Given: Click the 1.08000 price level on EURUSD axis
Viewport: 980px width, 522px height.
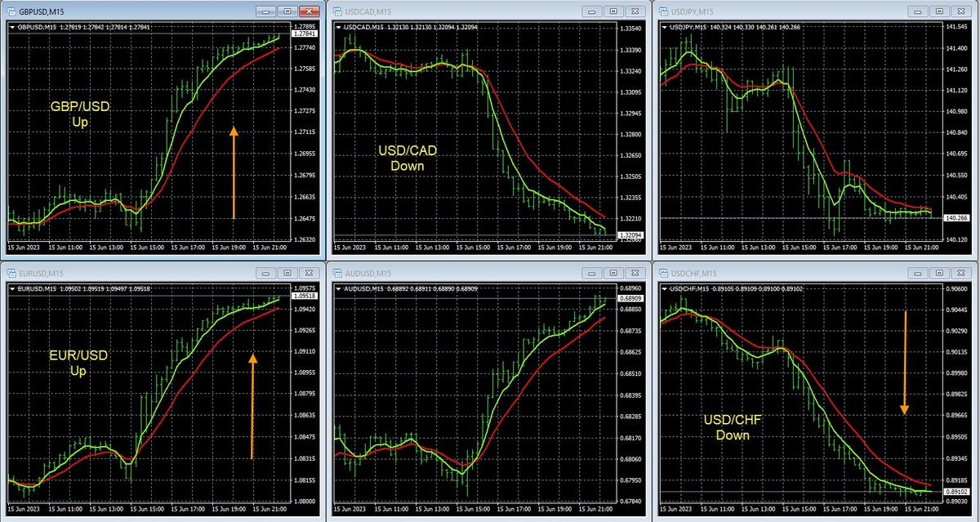Looking at the screenshot, I should pos(305,501).
